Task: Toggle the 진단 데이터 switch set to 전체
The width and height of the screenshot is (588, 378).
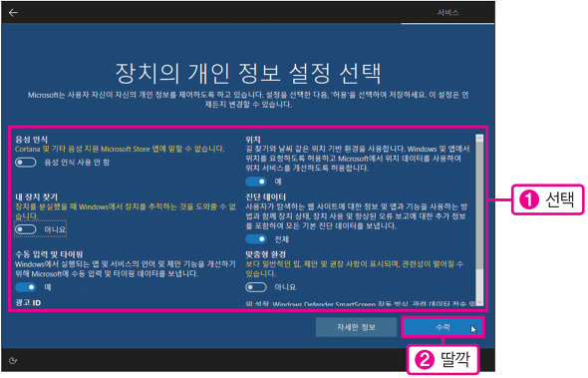Action: (x=256, y=239)
